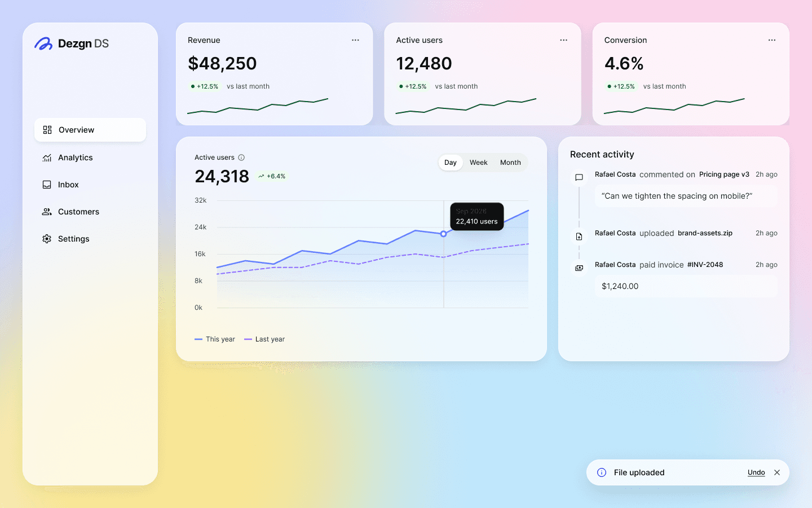
Task: Open the Active users card options menu
Action: pyautogui.click(x=563, y=40)
